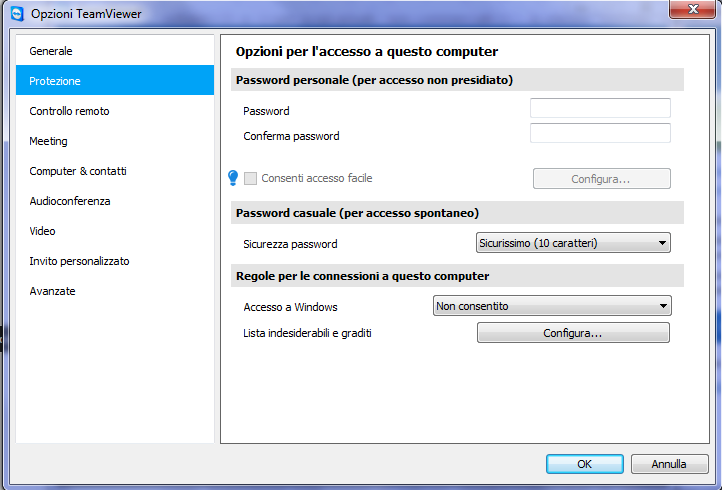722x490 pixels.
Task: Show the Audioconferenza options
Action: 70,201
